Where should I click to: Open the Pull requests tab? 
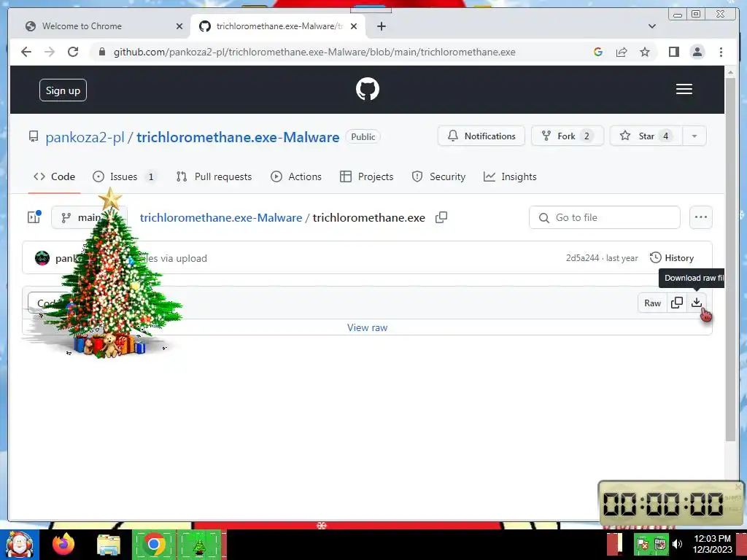pyautogui.click(x=214, y=176)
